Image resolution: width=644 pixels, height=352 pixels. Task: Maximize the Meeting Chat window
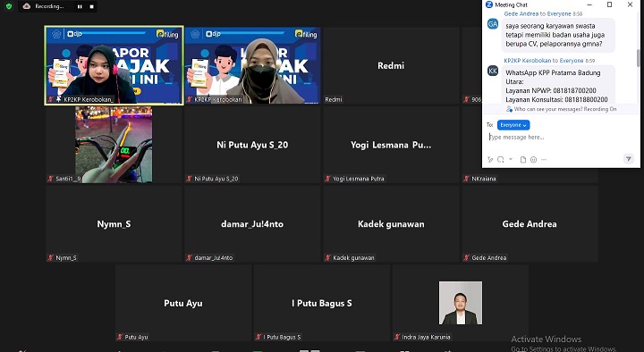point(609,4)
